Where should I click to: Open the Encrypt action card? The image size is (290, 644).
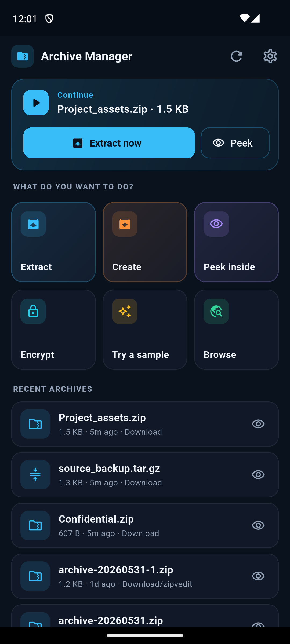tap(53, 330)
